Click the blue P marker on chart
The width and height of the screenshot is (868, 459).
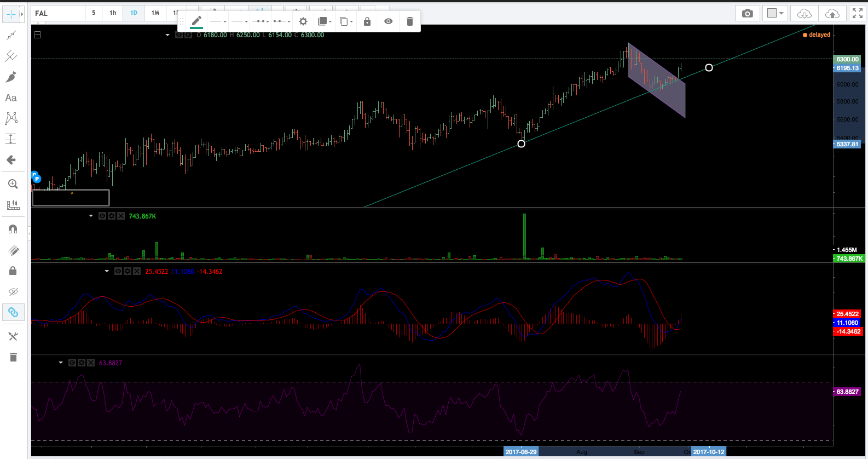37,179
